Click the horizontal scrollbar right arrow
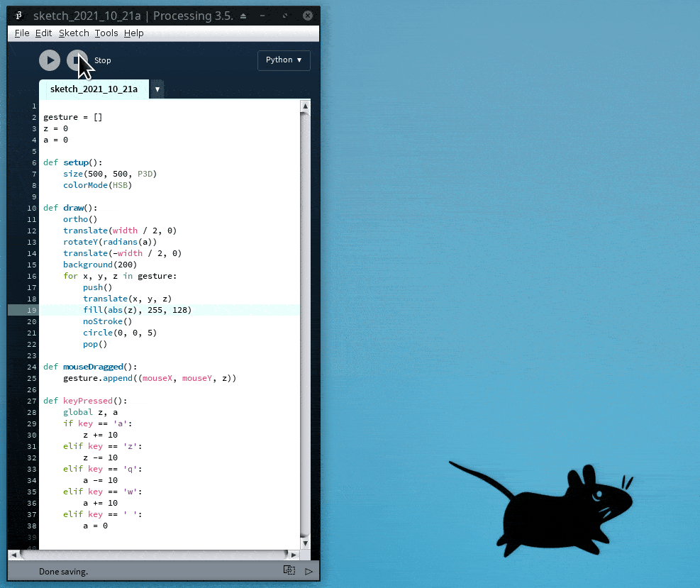 294,554
